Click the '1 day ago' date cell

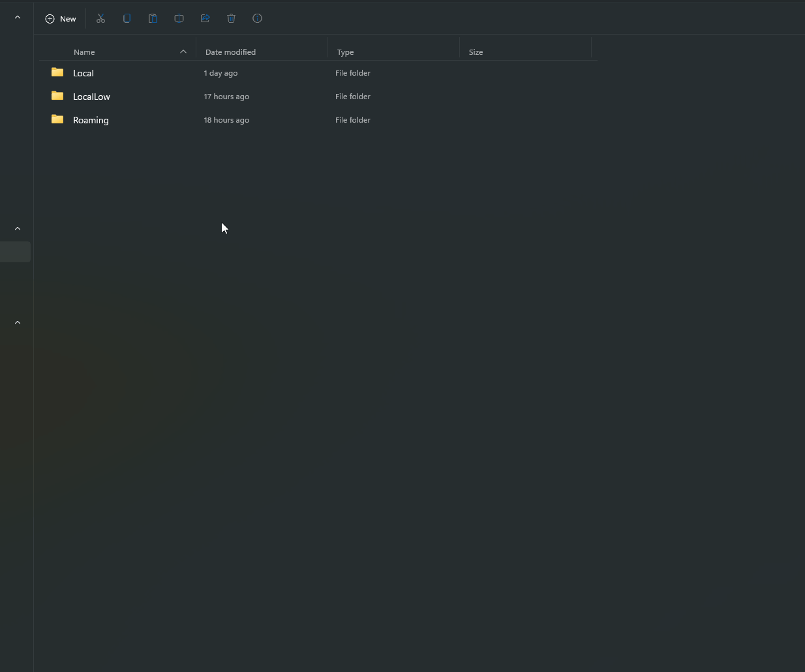[220, 73]
